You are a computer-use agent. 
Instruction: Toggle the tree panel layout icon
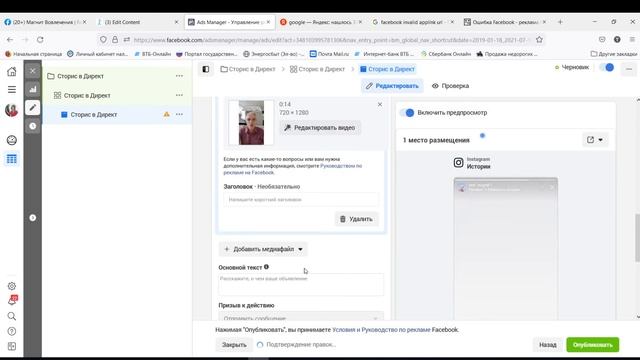click(206, 69)
